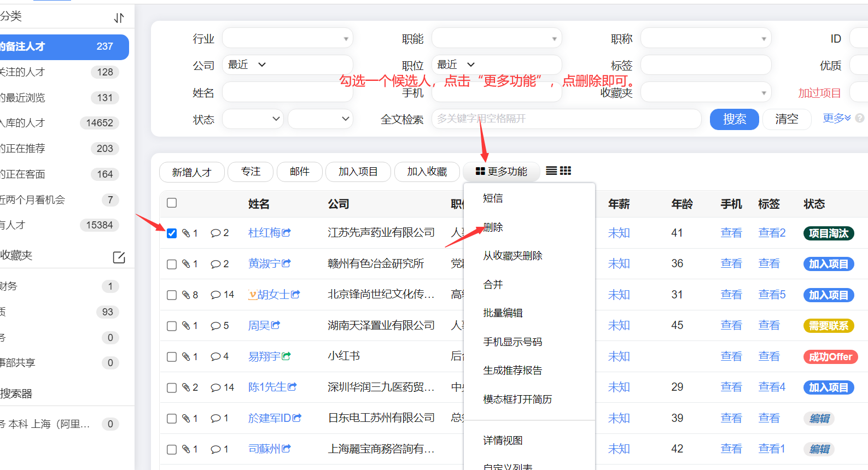Viewport: 868px width, 470px height.
Task: Switch to the list view icon
Action: pyautogui.click(x=551, y=171)
